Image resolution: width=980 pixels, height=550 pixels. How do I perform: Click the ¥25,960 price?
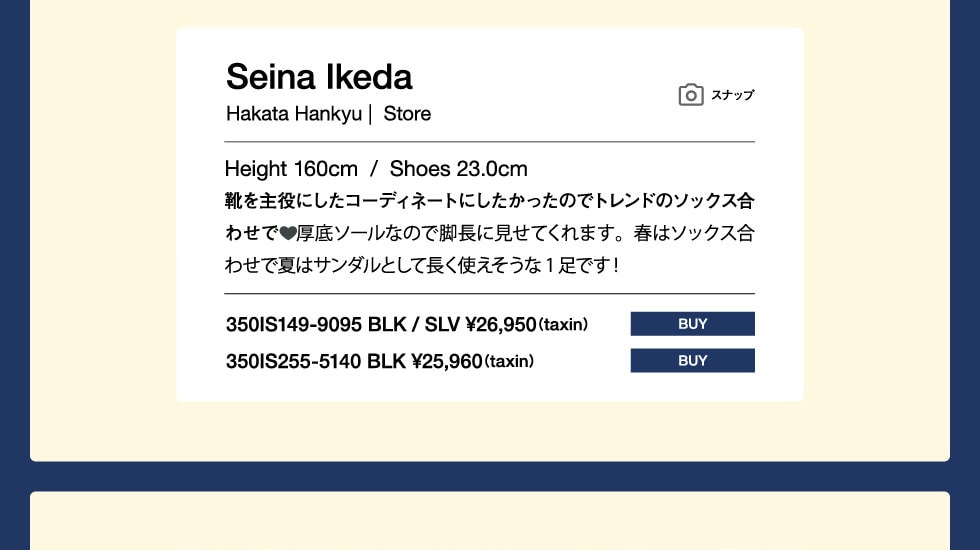coord(447,361)
